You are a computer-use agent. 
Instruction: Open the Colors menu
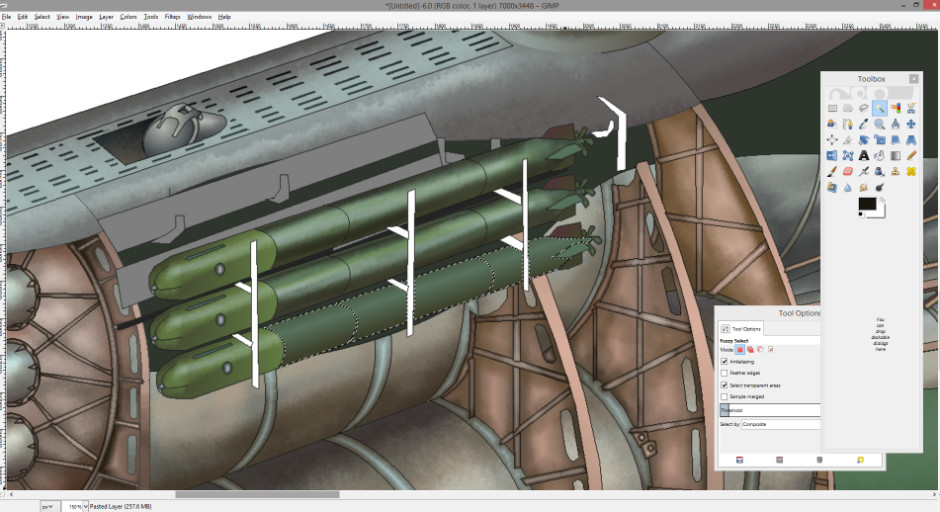pyautogui.click(x=128, y=17)
